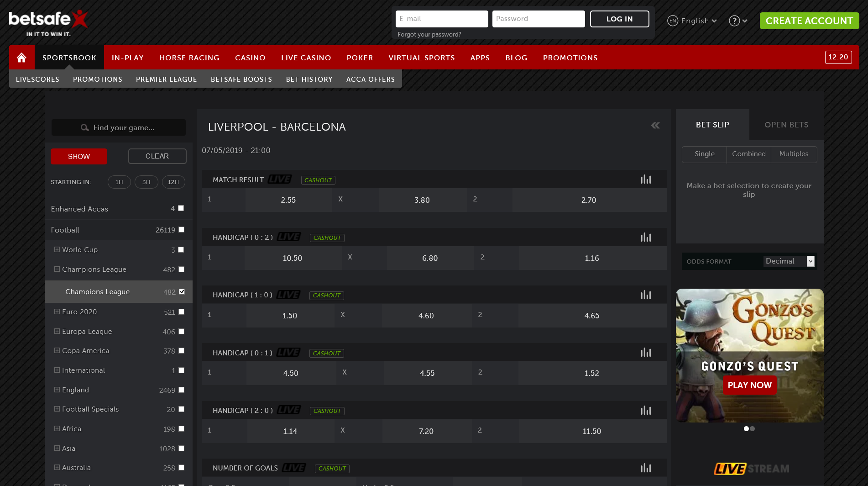Tick the Enhanced Accas checkbox

[x=181, y=208]
